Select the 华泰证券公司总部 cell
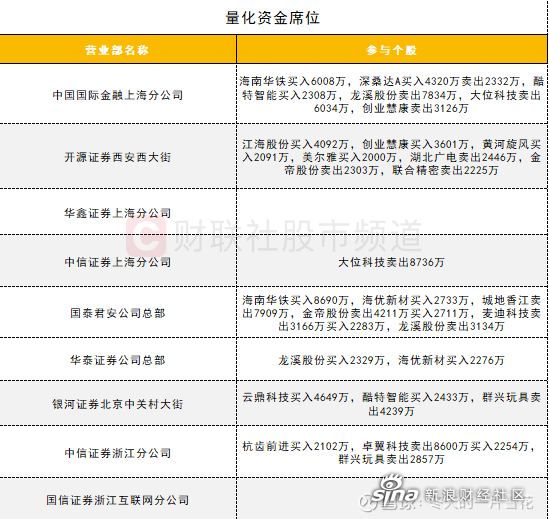The image size is (549, 519). tap(118, 360)
